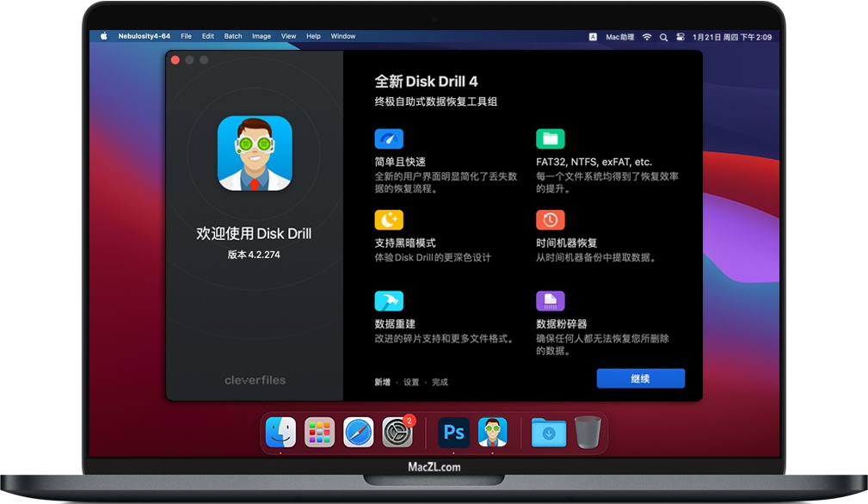Open Finder from the Dock
The image size is (868, 504).
point(280,432)
